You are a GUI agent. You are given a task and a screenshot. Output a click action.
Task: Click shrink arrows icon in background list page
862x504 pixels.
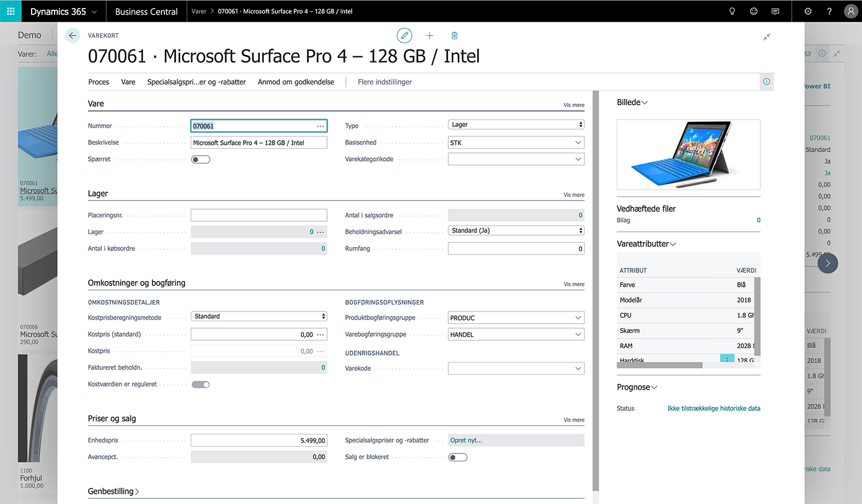point(837,53)
